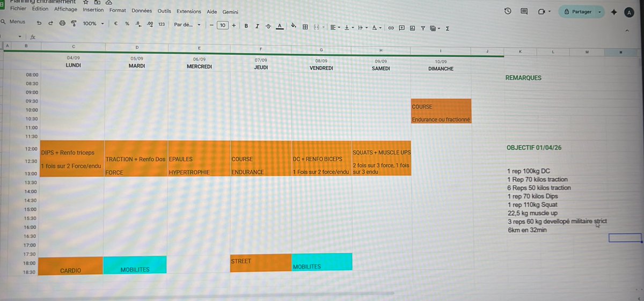Open the Partager button dropdown arrow
Screen dimensions: 644x301
click(x=600, y=11)
